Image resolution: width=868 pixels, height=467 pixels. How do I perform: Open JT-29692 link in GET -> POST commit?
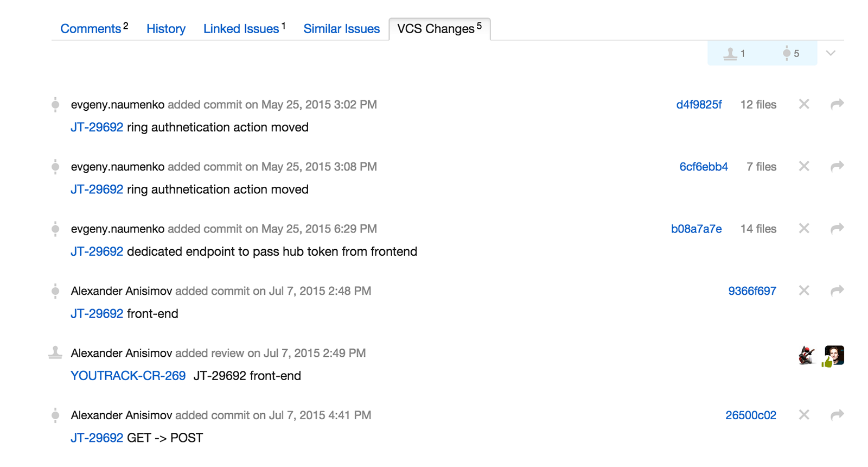coord(97,438)
